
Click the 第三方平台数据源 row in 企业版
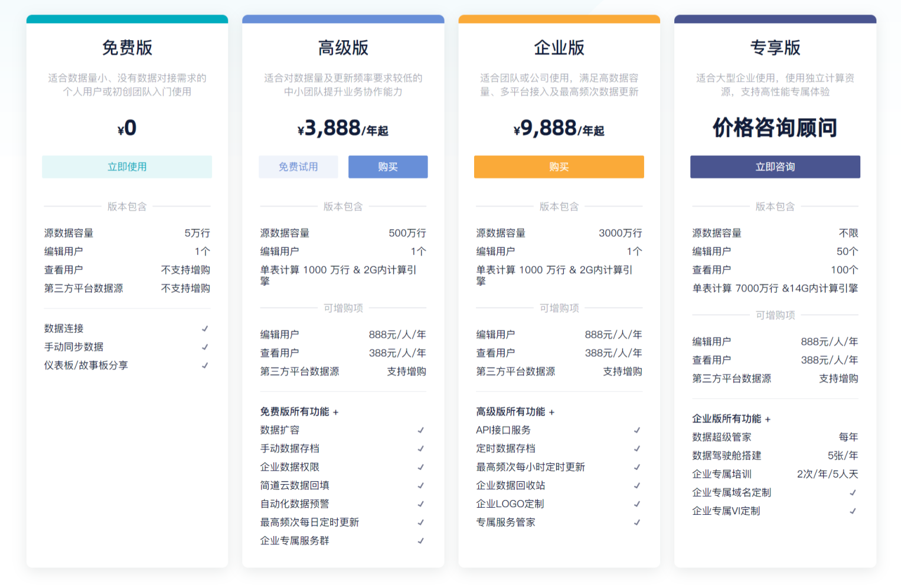pyautogui.click(x=559, y=371)
